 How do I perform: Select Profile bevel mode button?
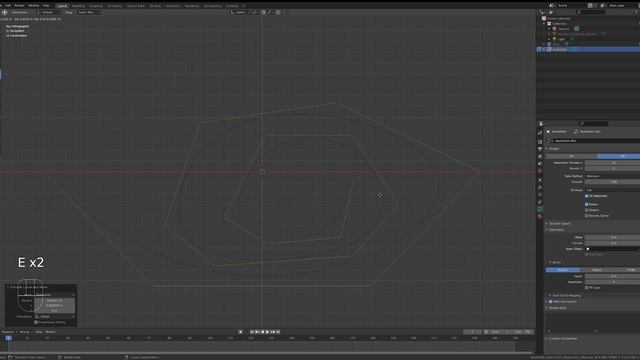(x=627, y=270)
